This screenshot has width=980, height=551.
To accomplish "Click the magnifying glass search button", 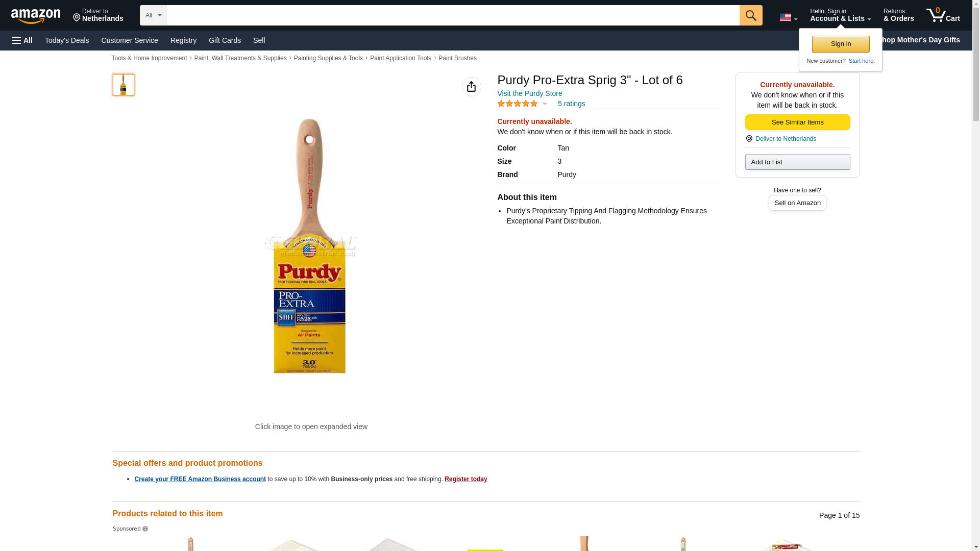I will [x=751, y=15].
